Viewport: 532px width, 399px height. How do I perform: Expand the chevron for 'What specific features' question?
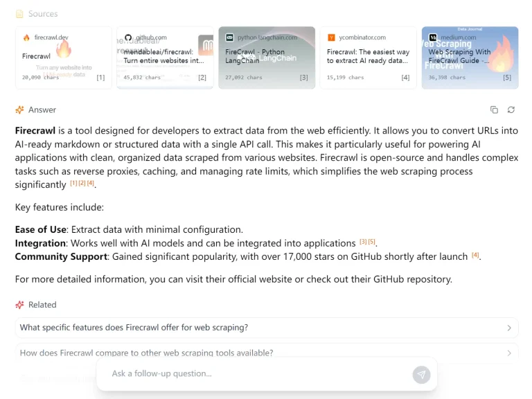point(509,328)
